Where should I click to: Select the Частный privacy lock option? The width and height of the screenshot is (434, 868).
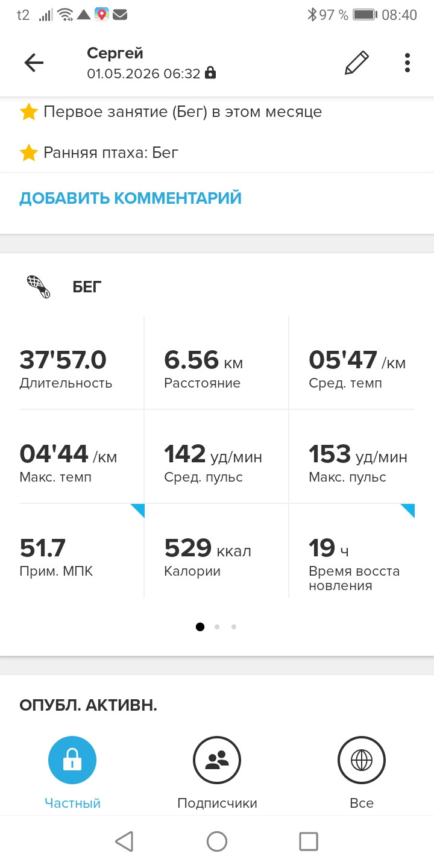[72, 760]
